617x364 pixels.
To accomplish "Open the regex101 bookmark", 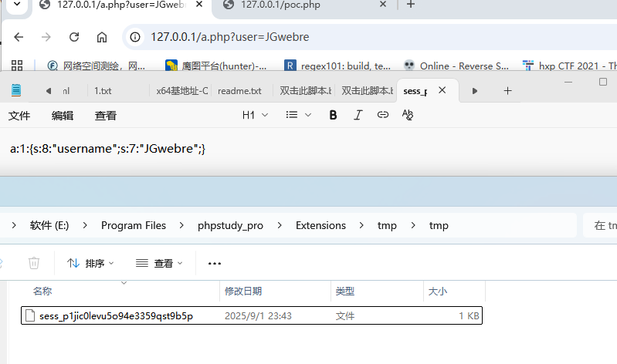I will [337, 66].
